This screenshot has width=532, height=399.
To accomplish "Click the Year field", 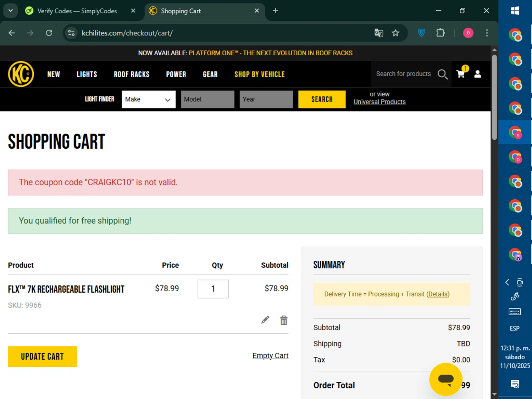I will pos(266,99).
